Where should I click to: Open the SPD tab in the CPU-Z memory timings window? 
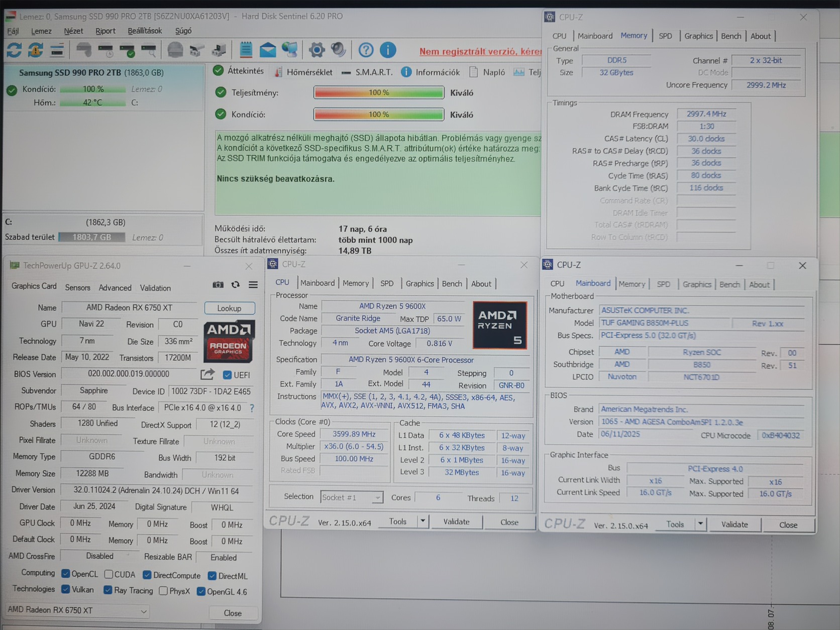(665, 36)
